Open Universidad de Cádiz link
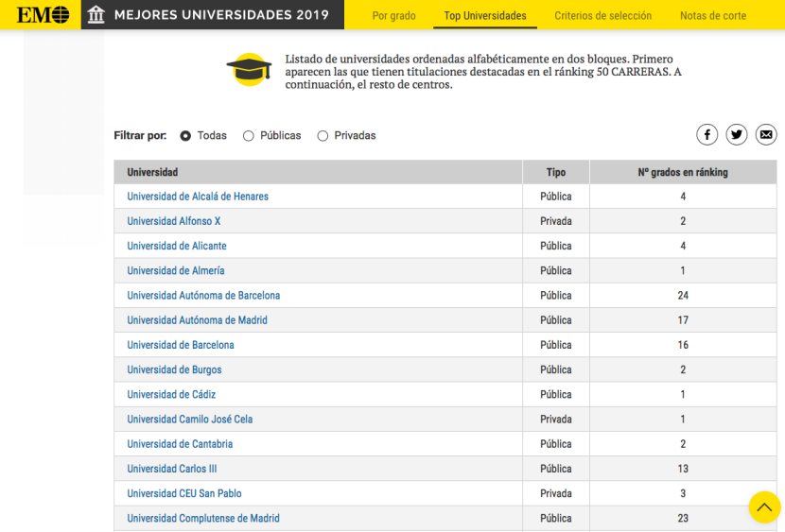 tap(171, 394)
